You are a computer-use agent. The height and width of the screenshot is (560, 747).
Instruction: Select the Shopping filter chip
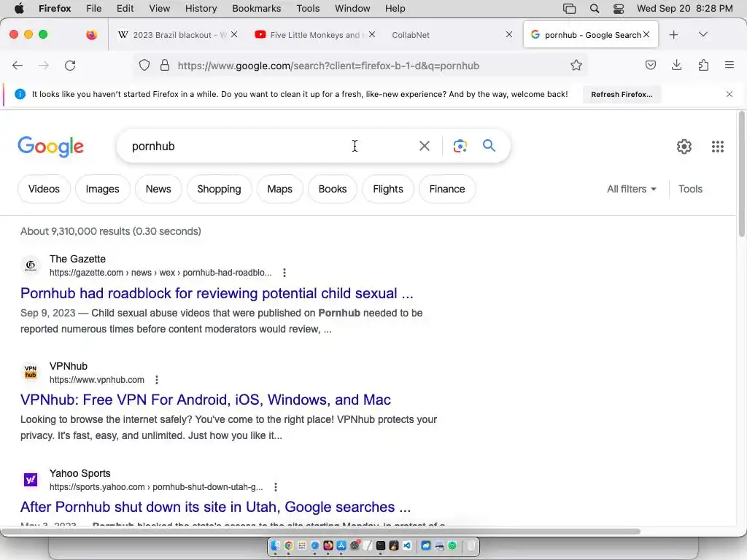click(x=219, y=189)
